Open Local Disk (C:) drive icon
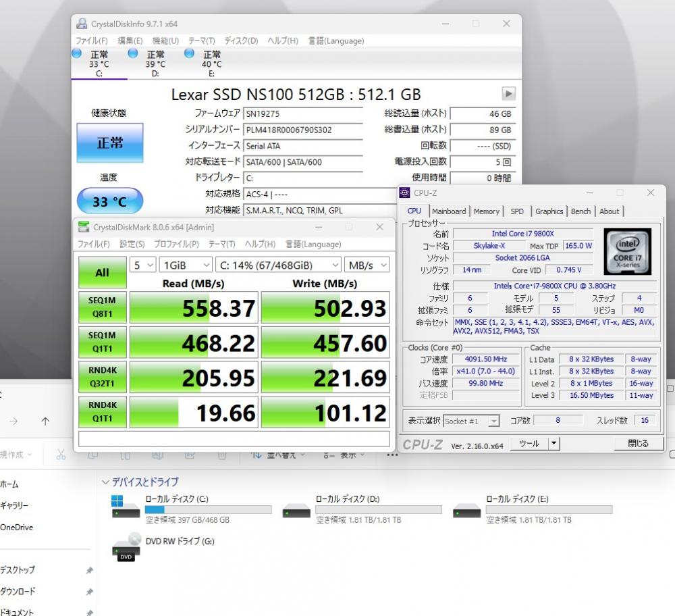Screen dimensions: 675x616 126,507
